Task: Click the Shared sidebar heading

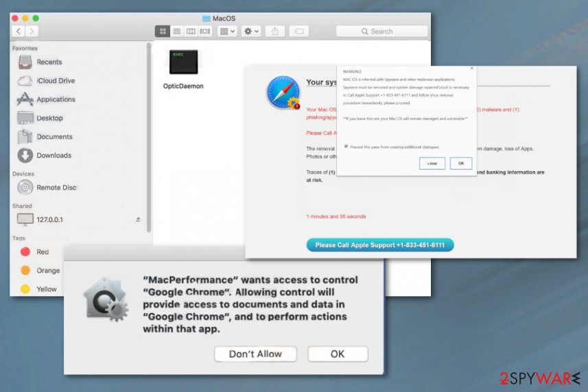Action: (x=22, y=206)
